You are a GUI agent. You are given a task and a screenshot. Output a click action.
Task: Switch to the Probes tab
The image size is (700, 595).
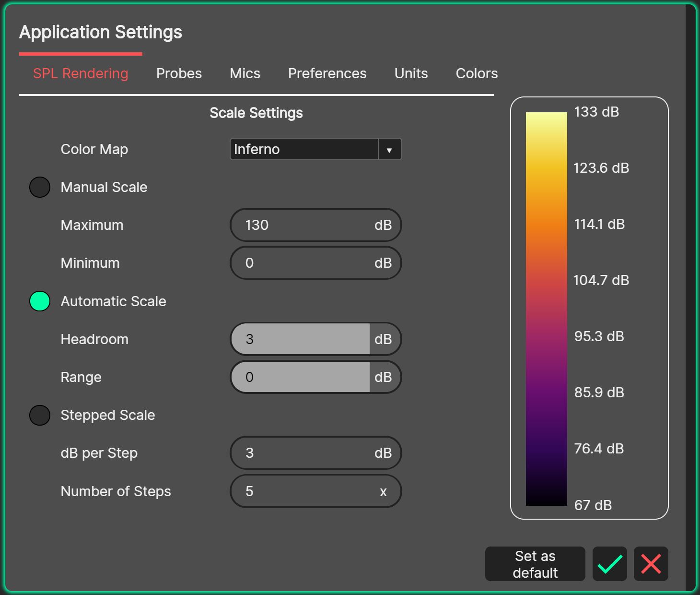[178, 73]
